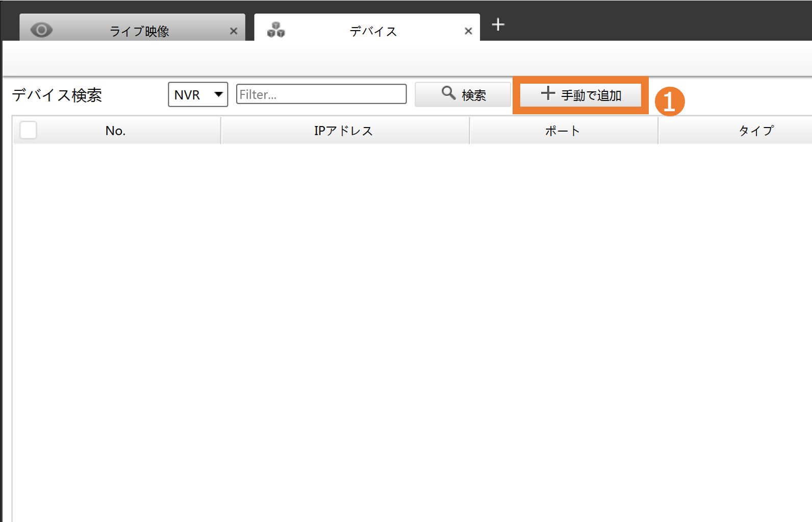
Task: Sort by the タイプ column header
Action: click(x=735, y=131)
